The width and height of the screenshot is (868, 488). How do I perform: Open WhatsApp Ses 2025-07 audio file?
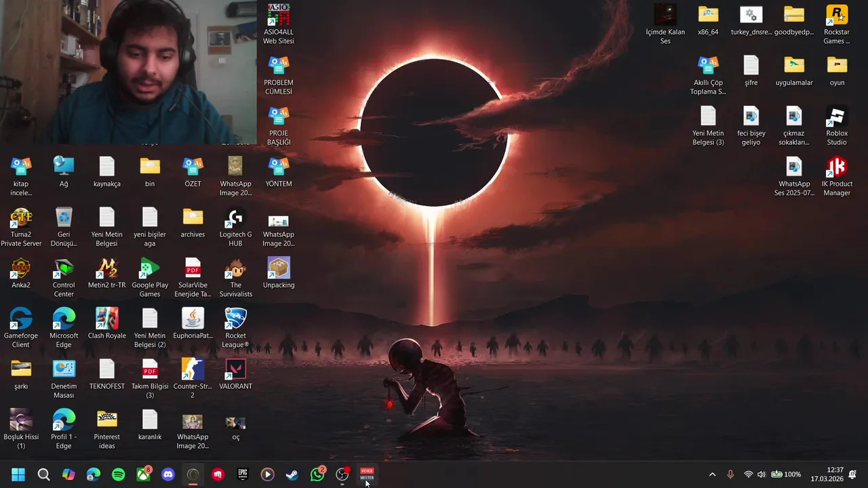click(x=794, y=176)
